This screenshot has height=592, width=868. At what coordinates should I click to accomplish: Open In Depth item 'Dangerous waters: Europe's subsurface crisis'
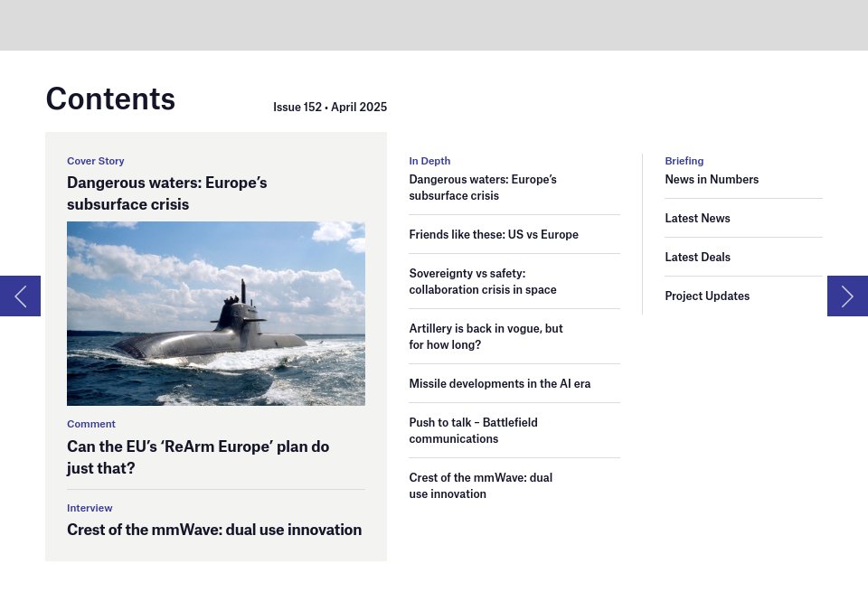point(483,188)
